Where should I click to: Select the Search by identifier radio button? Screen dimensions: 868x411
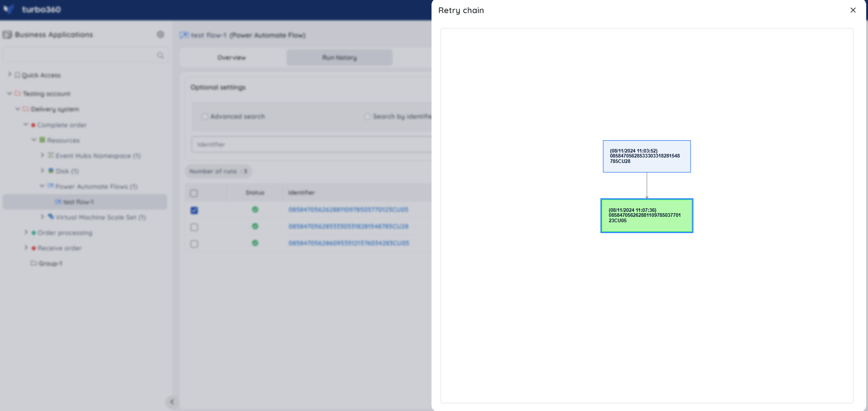click(x=367, y=116)
